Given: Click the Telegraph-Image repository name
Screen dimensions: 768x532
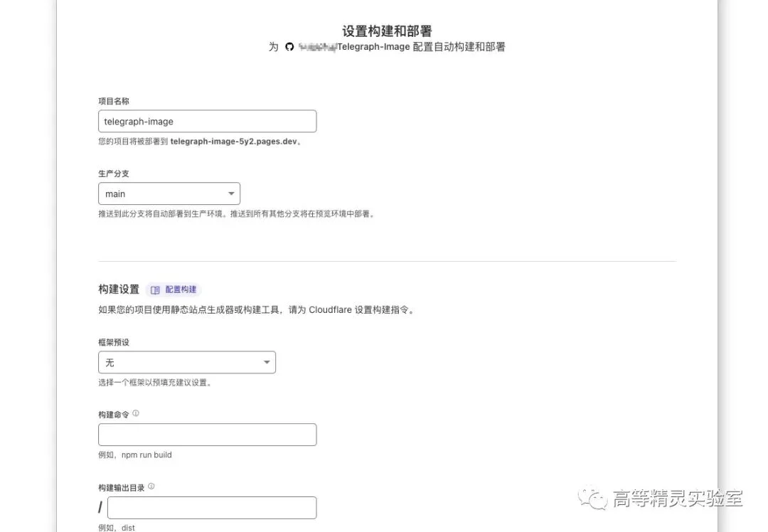Looking at the screenshot, I should (373, 47).
